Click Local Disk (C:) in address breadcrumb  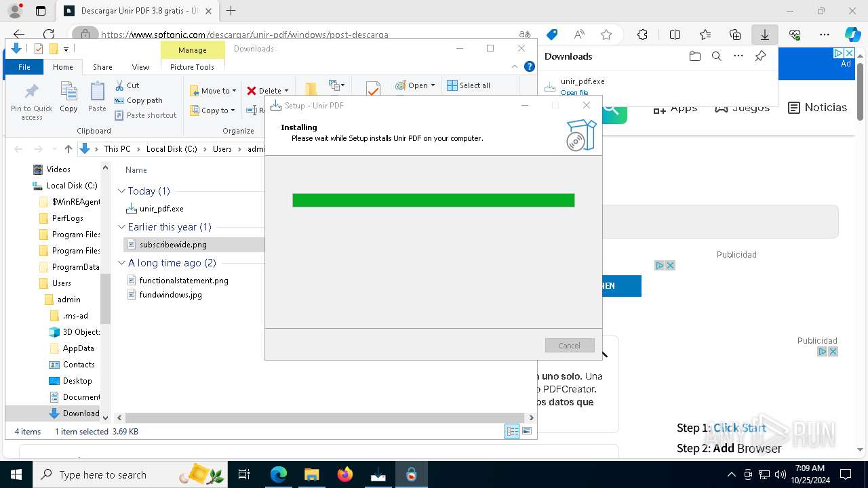tap(172, 149)
